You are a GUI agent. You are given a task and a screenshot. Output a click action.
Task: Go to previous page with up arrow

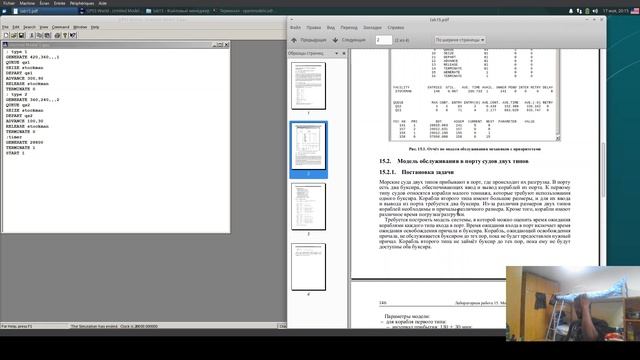point(294,40)
